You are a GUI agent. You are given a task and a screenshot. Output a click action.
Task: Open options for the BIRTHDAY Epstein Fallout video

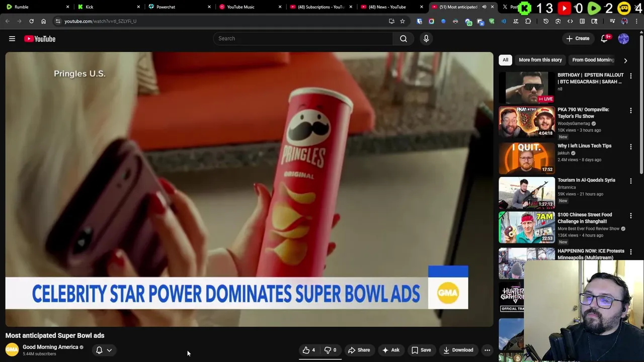(631, 76)
